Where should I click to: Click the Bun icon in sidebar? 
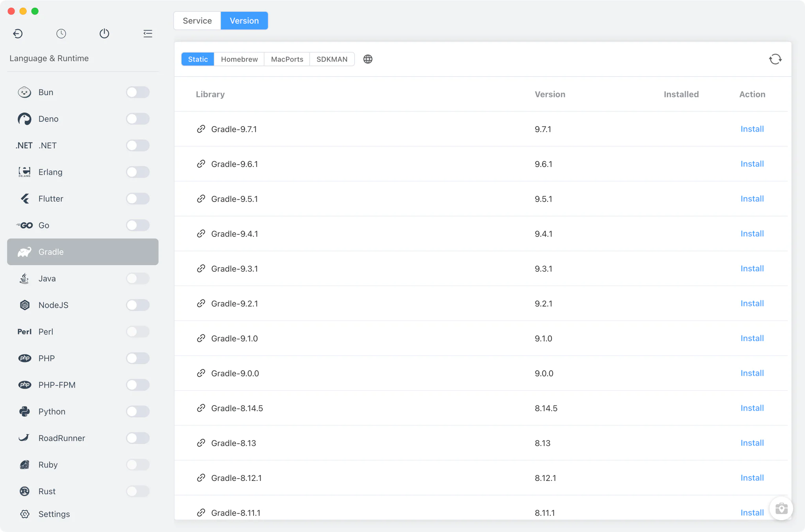pyautogui.click(x=24, y=92)
